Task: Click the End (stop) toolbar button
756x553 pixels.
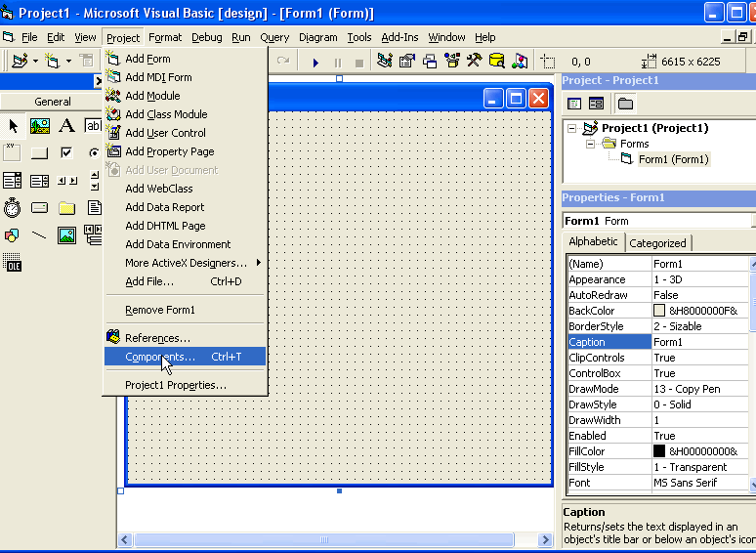Action: pos(359,63)
